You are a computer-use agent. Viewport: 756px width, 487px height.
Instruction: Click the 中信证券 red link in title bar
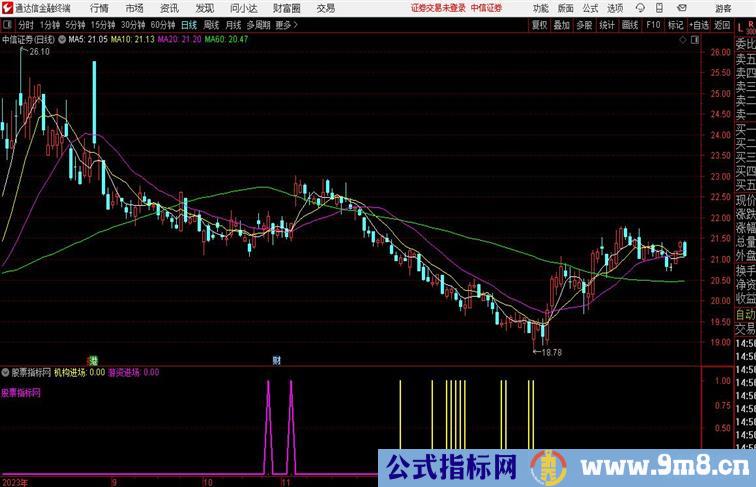pyautogui.click(x=486, y=8)
